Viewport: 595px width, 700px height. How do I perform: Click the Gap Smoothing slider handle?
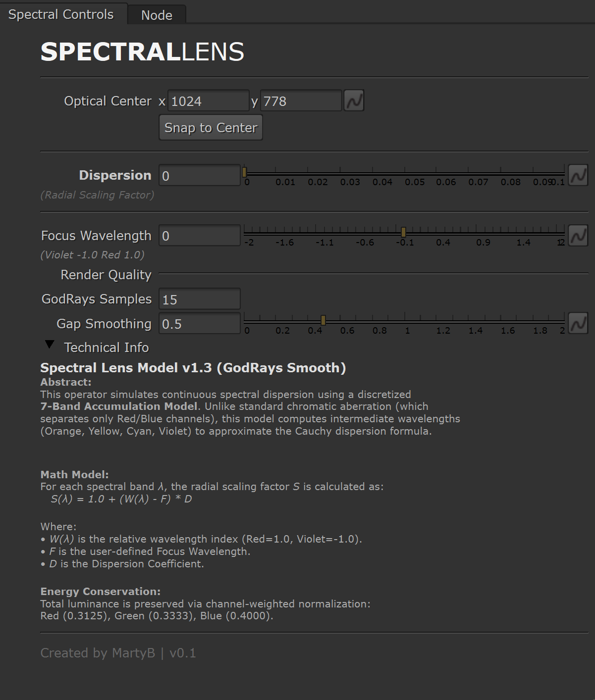(x=323, y=320)
